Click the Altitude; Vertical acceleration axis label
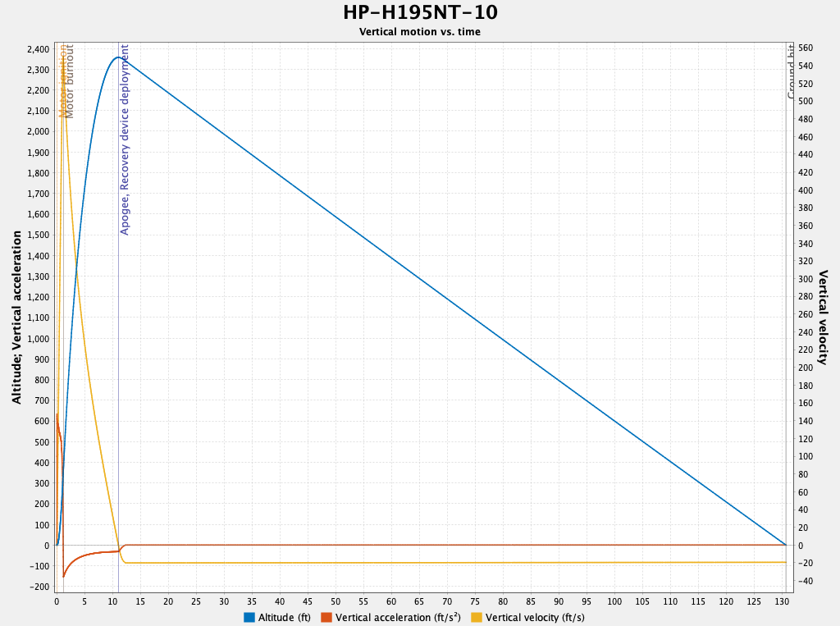The width and height of the screenshot is (840, 626). pos(14,318)
